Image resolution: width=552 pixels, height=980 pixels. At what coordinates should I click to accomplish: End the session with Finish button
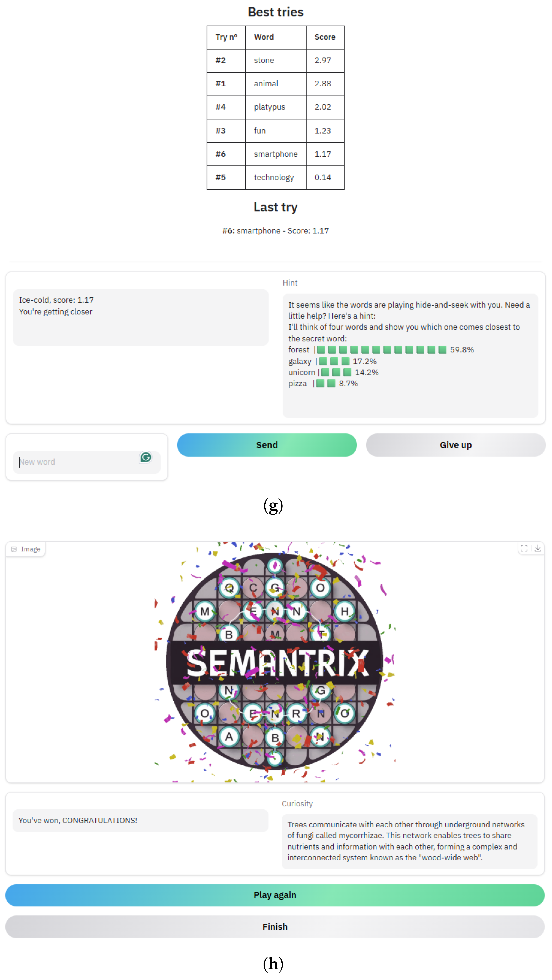pos(275,926)
